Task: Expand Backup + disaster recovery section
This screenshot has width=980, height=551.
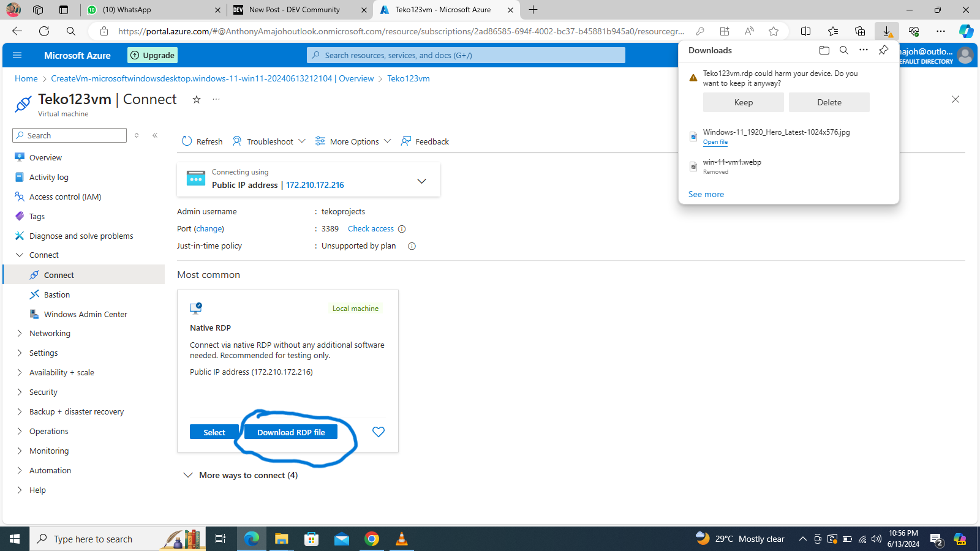Action: point(76,411)
